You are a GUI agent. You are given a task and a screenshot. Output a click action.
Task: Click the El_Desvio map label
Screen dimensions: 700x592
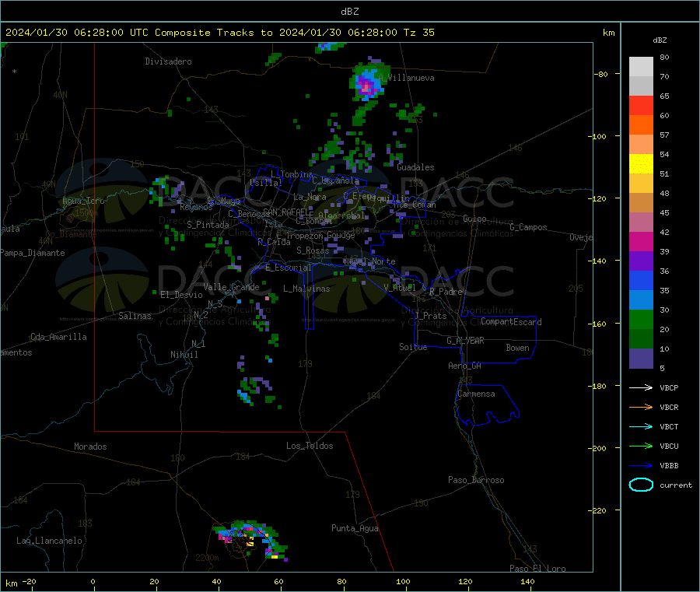[182, 295]
